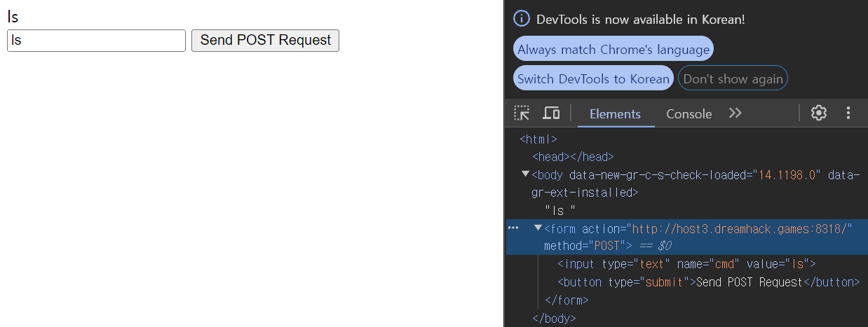Focus the cmd text input containing ls
Viewport: 868px width, 327px height.
click(96, 41)
